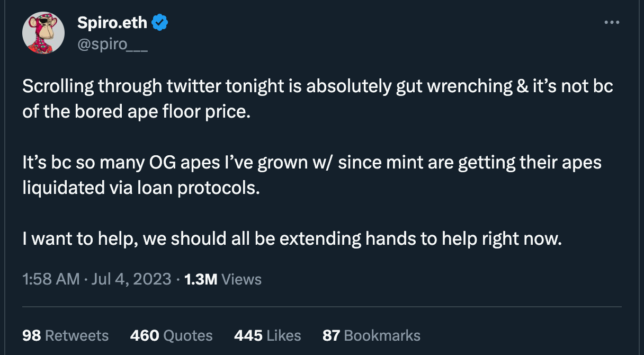Open the @spiro___ handle link
This screenshot has height=355, width=644.
(112, 45)
